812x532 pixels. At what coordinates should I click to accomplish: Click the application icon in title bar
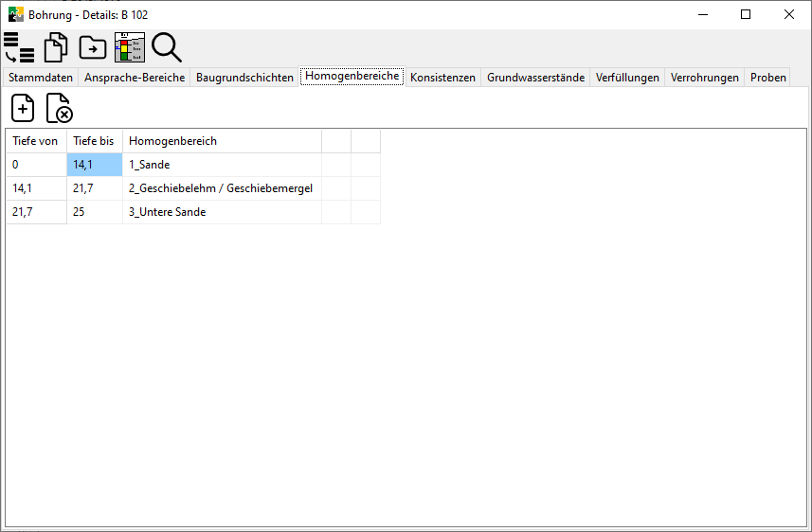pos(15,14)
